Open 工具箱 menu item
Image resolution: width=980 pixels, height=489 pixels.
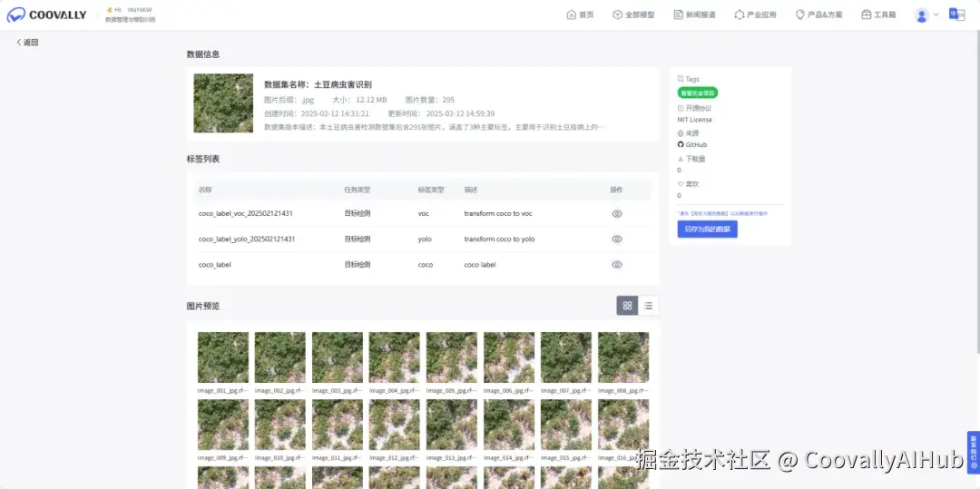(x=878, y=15)
